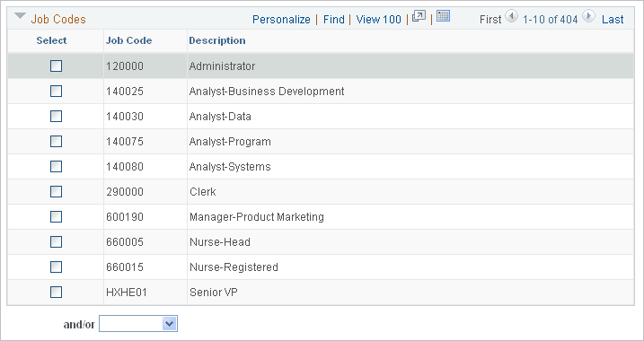Click Manager-Product Marketing description
The image size is (644, 341).
(x=257, y=216)
